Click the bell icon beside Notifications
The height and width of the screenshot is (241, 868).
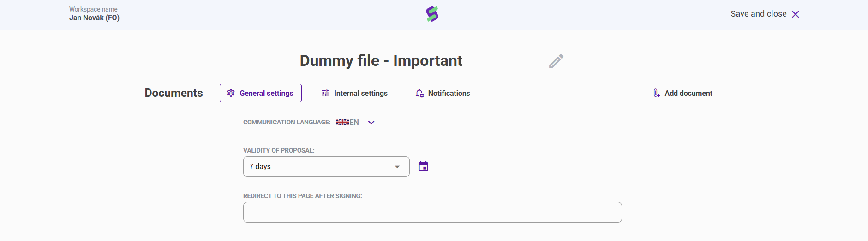419,93
